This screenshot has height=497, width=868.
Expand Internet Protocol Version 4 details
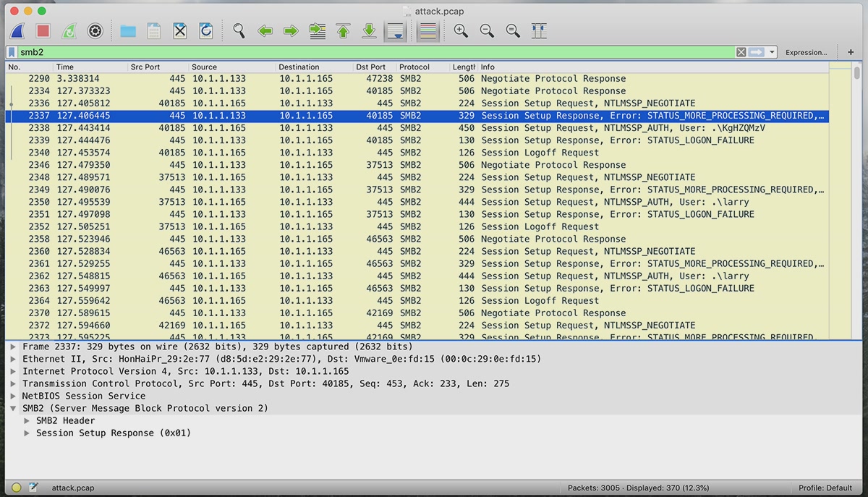(13, 371)
